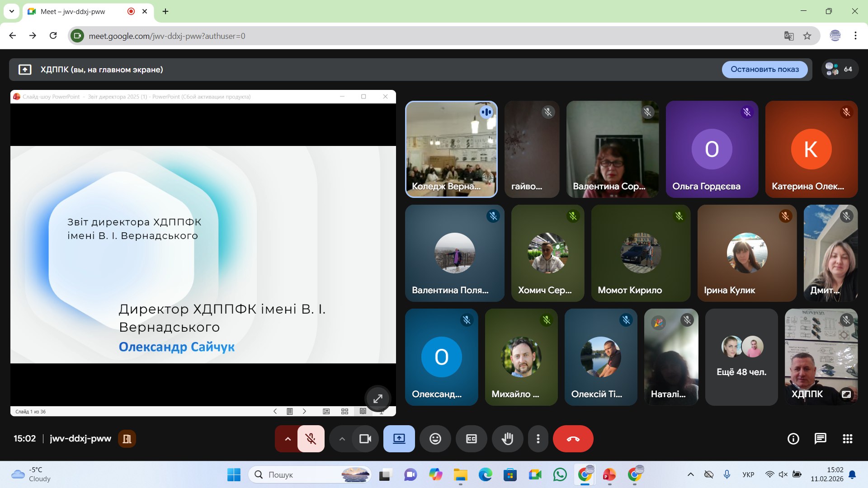
Task: Open more options three-dot menu
Action: point(538,439)
